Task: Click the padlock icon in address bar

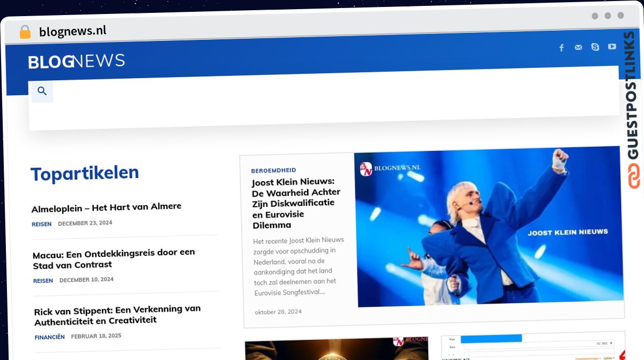Action: [x=25, y=32]
